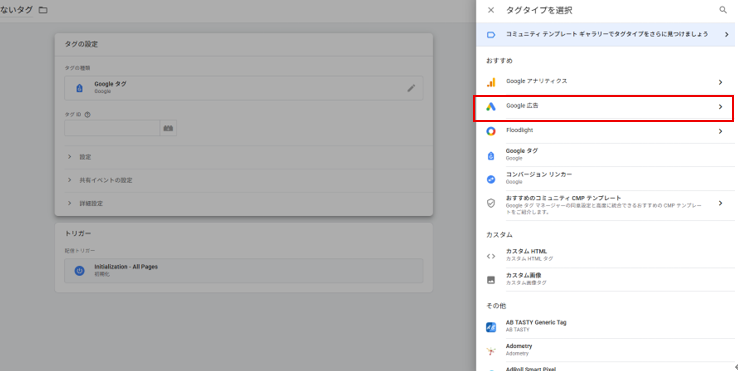Click the Custom Image picture icon
Viewport: 738px width, 371px height.
tap(491, 280)
